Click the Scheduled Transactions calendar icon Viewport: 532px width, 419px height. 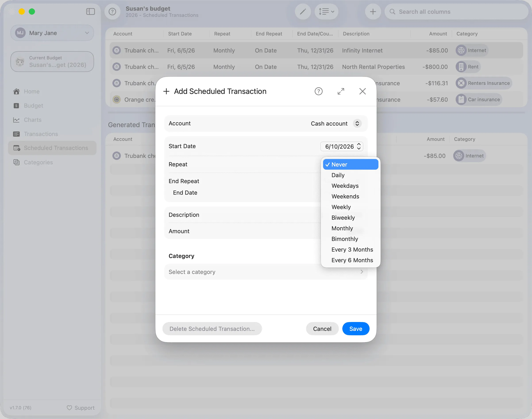point(17,148)
